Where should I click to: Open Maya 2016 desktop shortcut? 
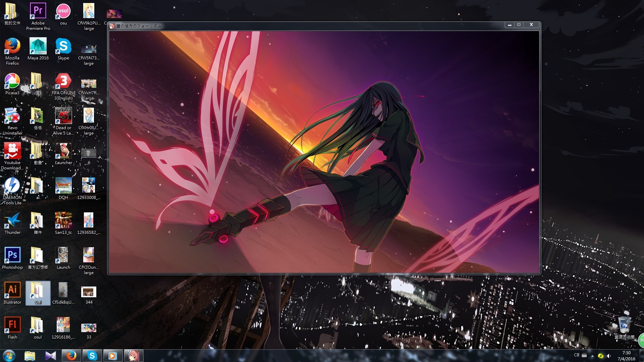pyautogui.click(x=38, y=47)
